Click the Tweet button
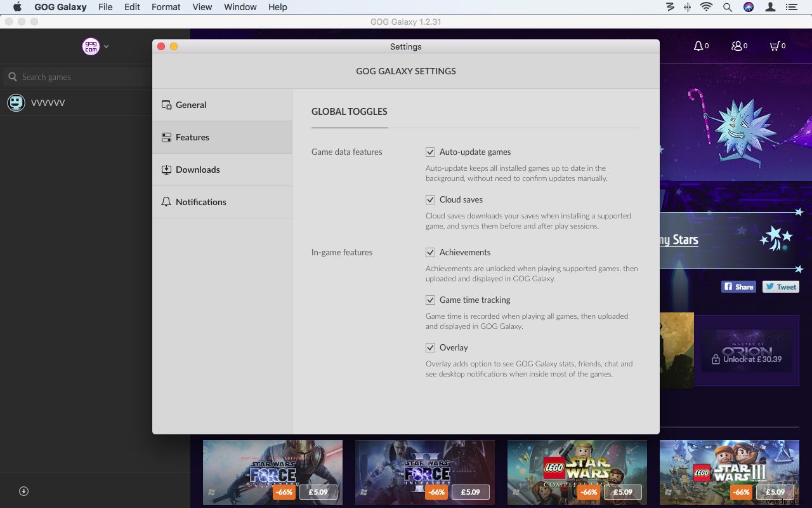The width and height of the screenshot is (812, 508). pos(780,286)
